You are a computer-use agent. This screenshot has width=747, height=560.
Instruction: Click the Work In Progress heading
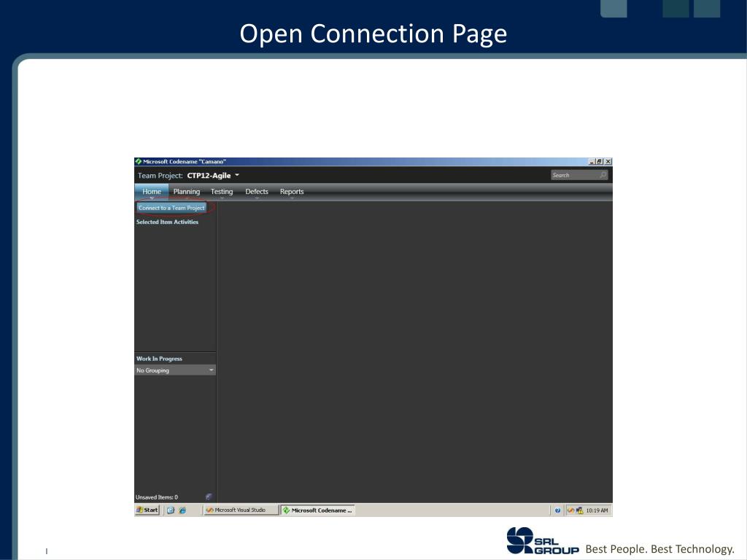[x=159, y=359]
